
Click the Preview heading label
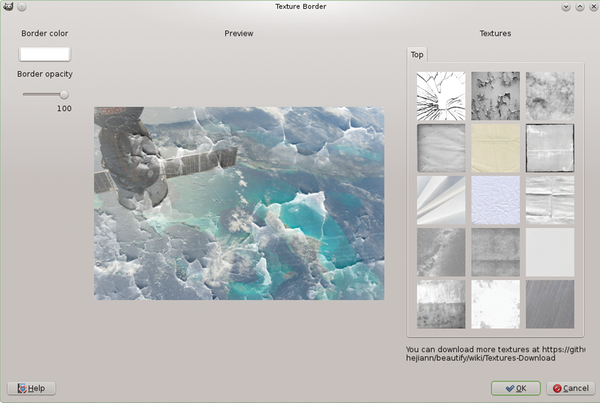[x=239, y=33]
